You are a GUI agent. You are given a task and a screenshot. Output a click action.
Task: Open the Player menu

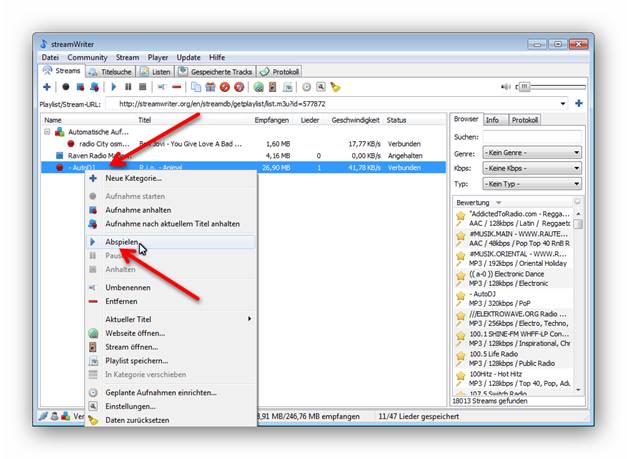(158, 58)
